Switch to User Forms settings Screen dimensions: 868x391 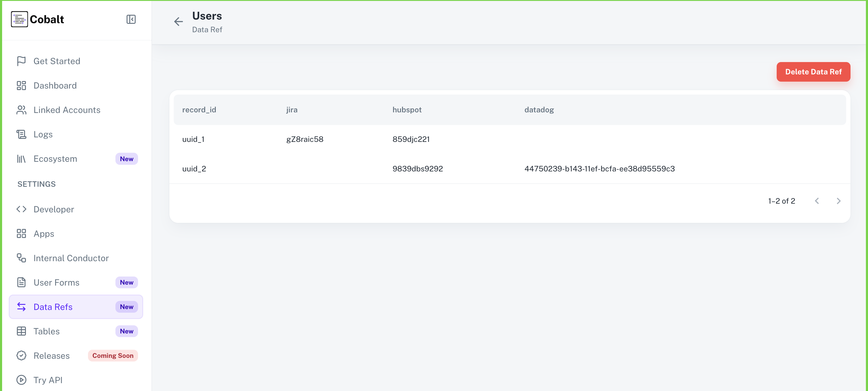point(56,283)
